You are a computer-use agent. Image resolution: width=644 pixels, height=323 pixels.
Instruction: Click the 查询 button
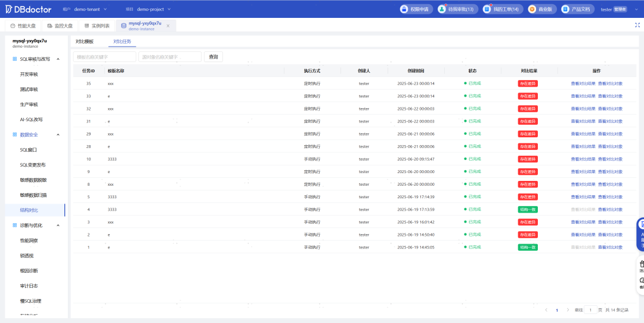tap(213, 57)
